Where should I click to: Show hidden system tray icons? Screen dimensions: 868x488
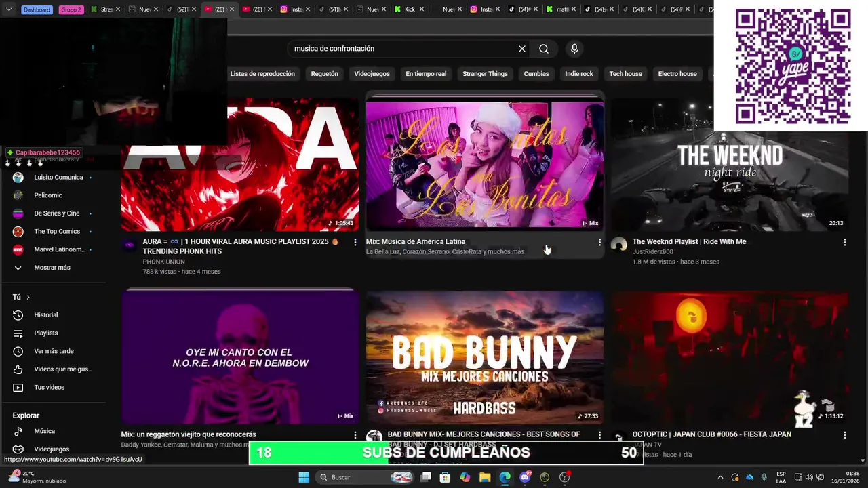coord(720,477)
